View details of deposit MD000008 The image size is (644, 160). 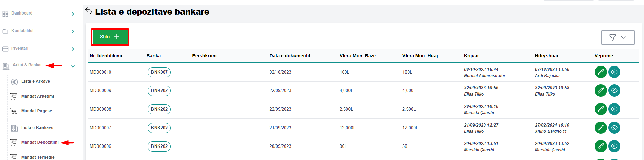pyautogui.click(x=614, y=109)
